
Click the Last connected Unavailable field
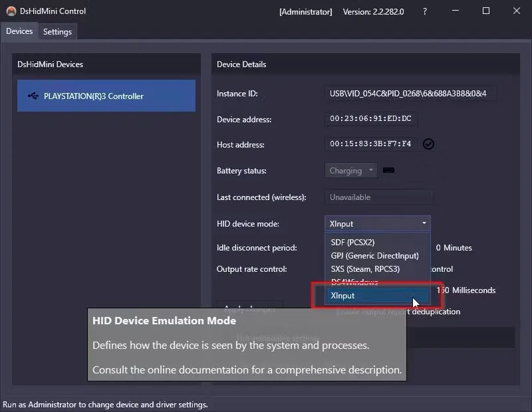click(379, 197)
